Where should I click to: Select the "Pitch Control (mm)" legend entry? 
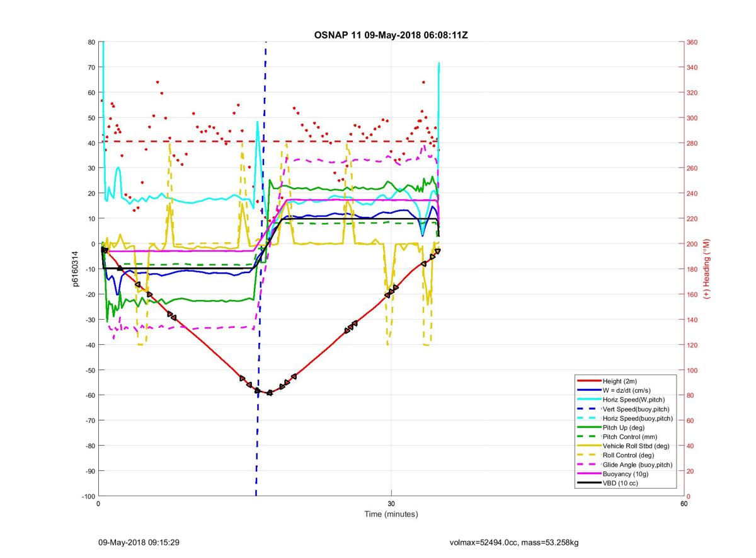coord(630,437)
